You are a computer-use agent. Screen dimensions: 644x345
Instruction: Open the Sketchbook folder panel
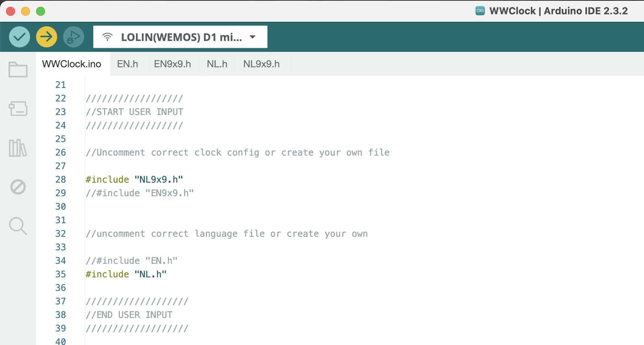(x=18, y=70)
